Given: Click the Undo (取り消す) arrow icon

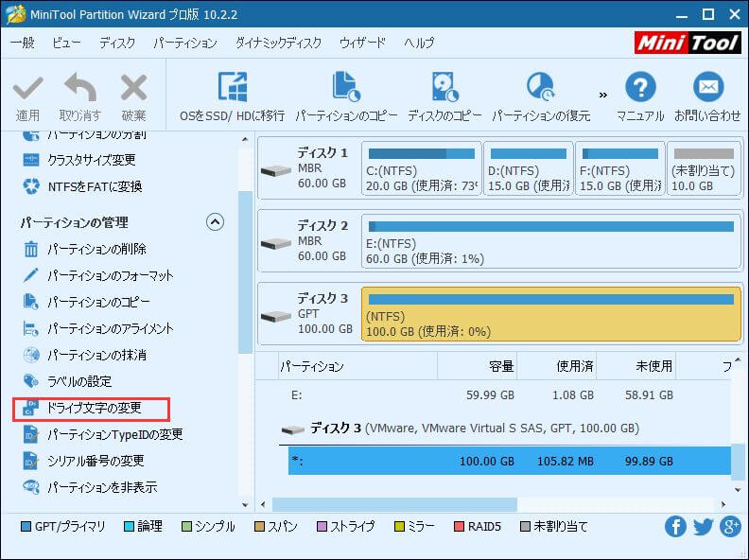Looking at the screenshot, I should [x=79, y=88].
